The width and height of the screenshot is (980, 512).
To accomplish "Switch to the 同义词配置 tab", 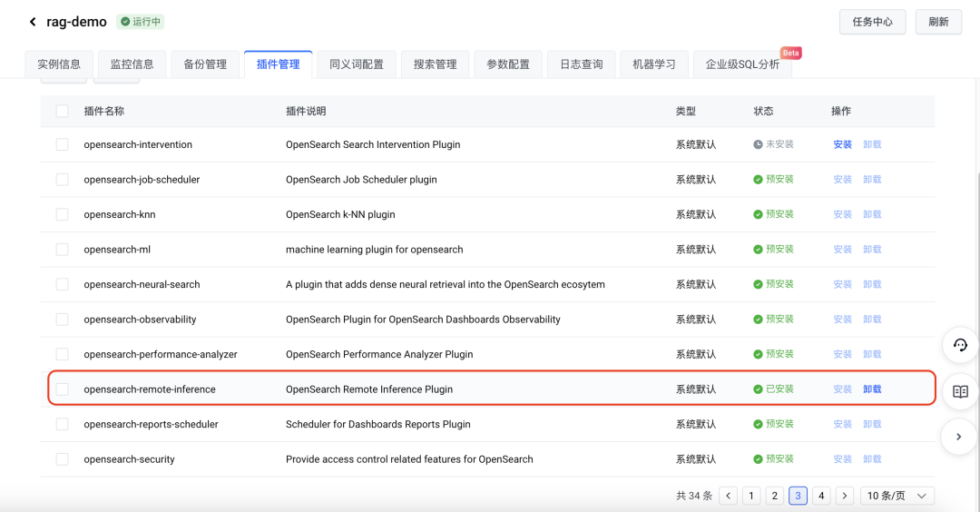I will (x=357, y=64).
